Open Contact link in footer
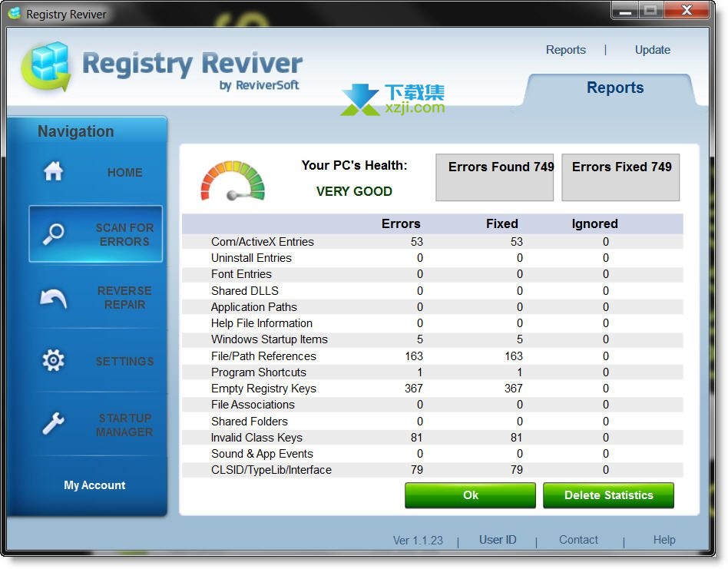Image resolution: width=728 pixels, height=569 pixels. point(578,540)
